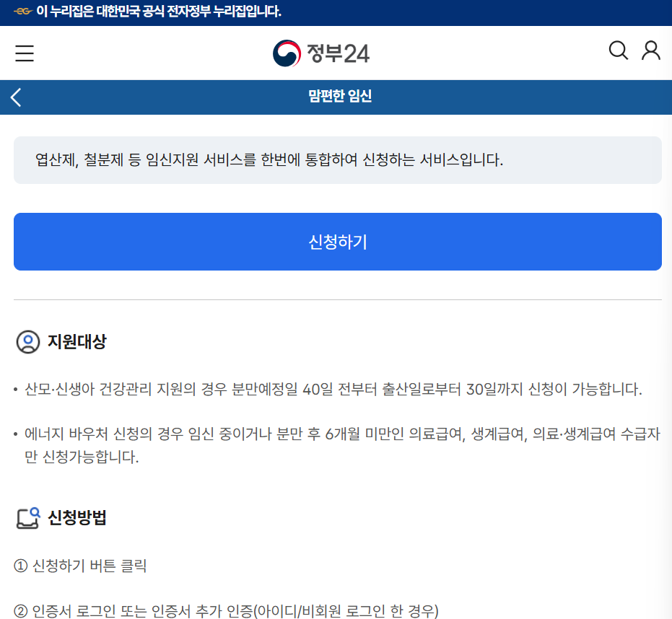Click the 정부24 logo
This screenshot has width=672, height=619.
pyautogui.click(x=321, y=53)
